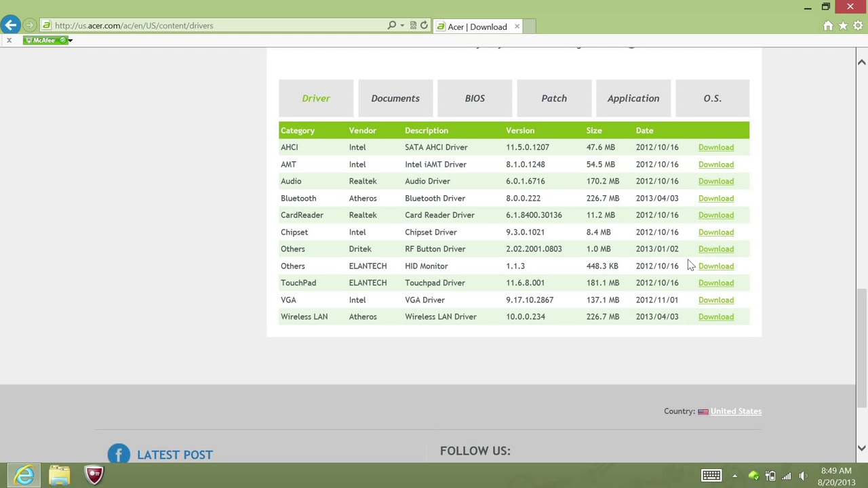
Task: Download the HID Monitor
Action: (716, 266)
